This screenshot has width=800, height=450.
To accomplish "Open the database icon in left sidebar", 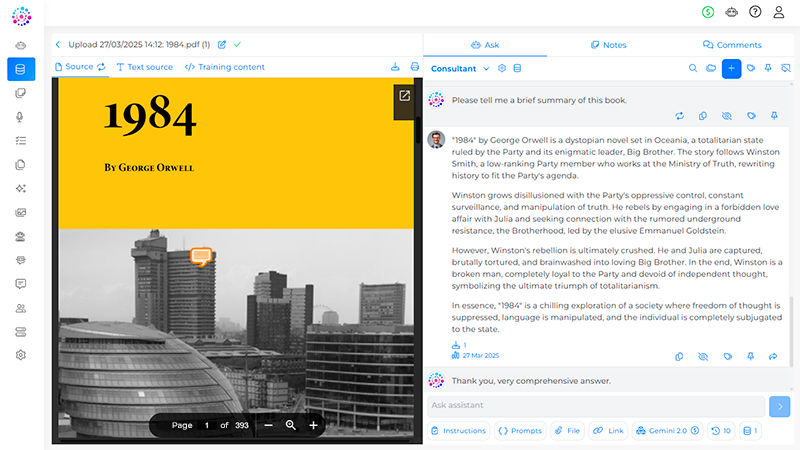I will 21,69.
